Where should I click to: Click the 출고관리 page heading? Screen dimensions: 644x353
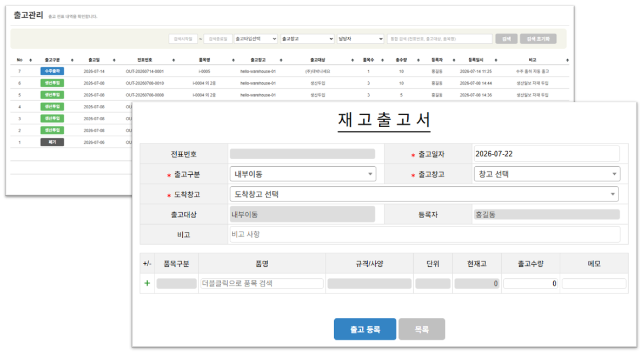[28, 15]
